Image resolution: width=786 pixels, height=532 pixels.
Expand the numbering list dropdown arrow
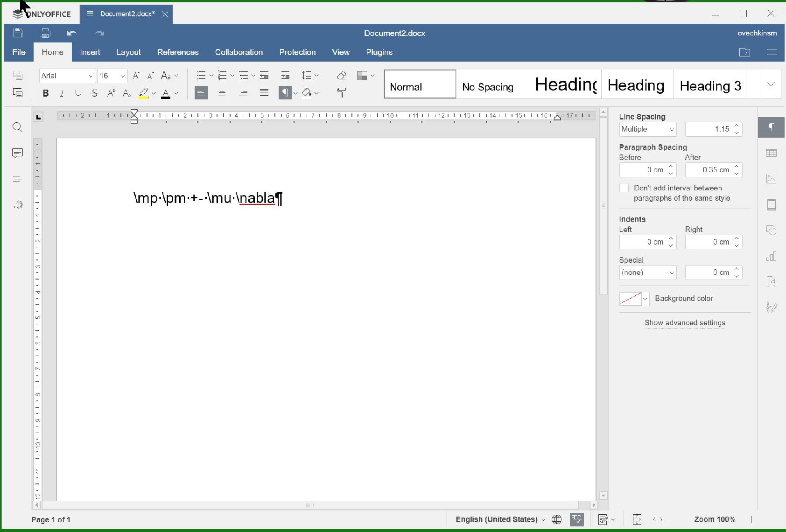click(232, 76)
